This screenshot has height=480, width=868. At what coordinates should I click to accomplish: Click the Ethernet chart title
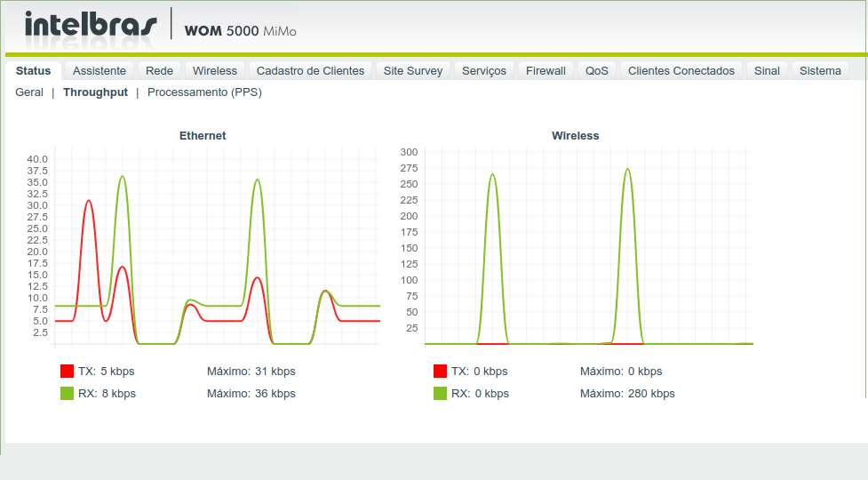[x=203, y=136]
